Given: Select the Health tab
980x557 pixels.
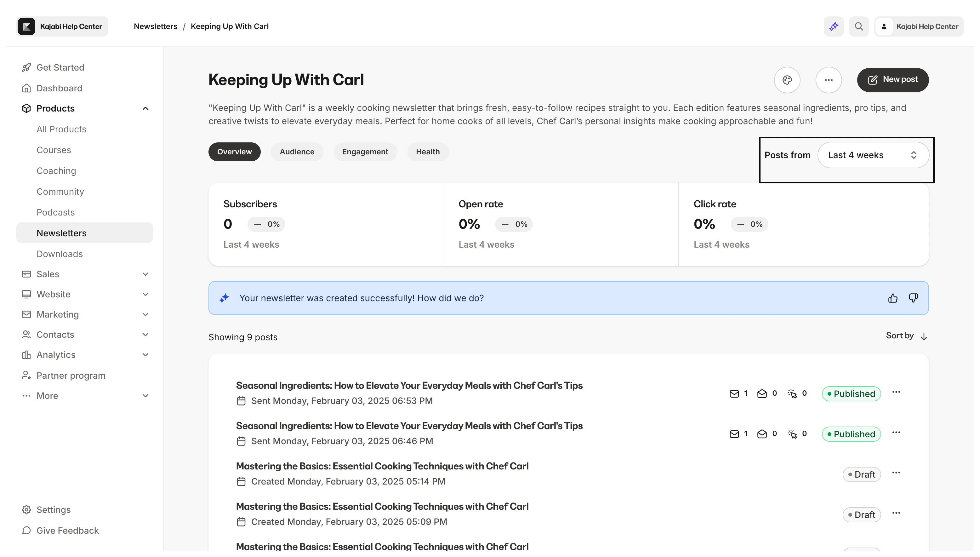Looking at the screenshot, I should point(427,152).
